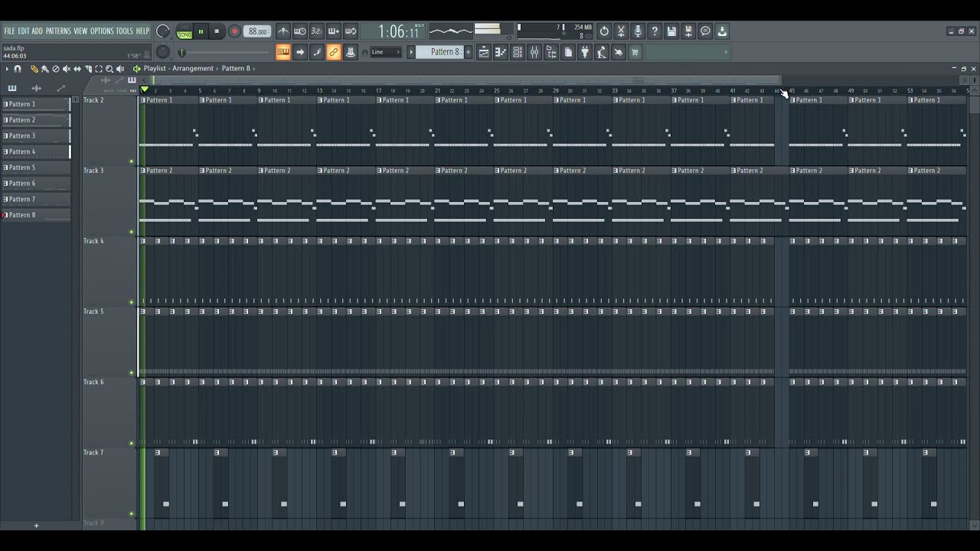The width and height of the screenshot is (980, 551).
Task: Select the delete tool
Action: click(x=55, y=69)
